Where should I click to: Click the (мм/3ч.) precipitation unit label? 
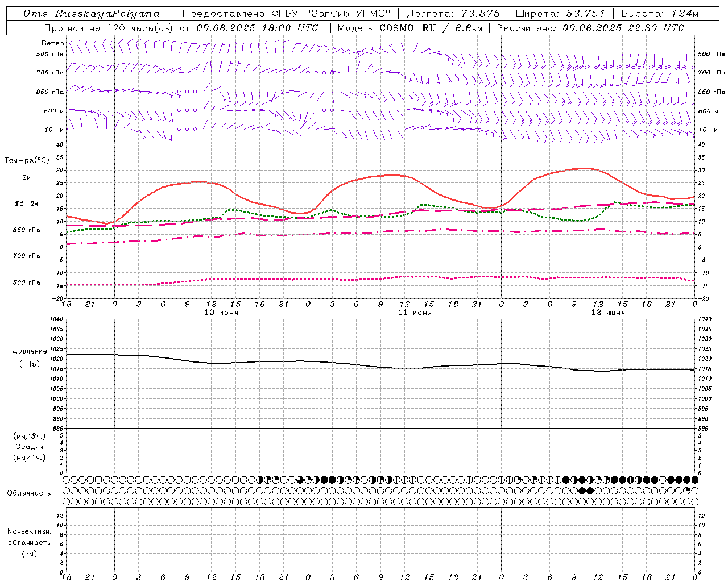pyautogui.click(x=30, y=436)
